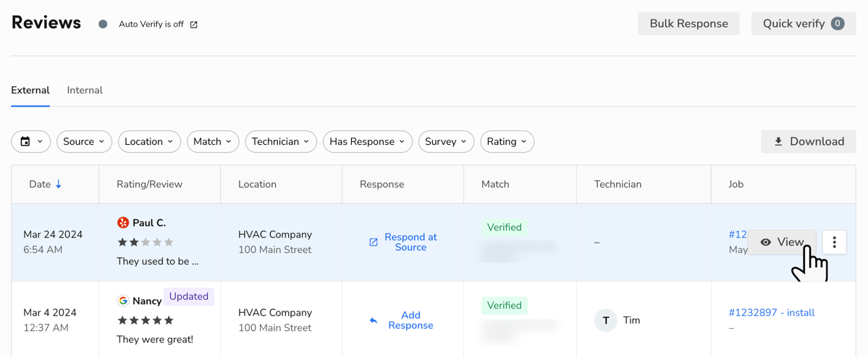Click Tim's technician avatar
This screenshot has width=868, height=357.
pyautogui.click(x=605, y=320)
